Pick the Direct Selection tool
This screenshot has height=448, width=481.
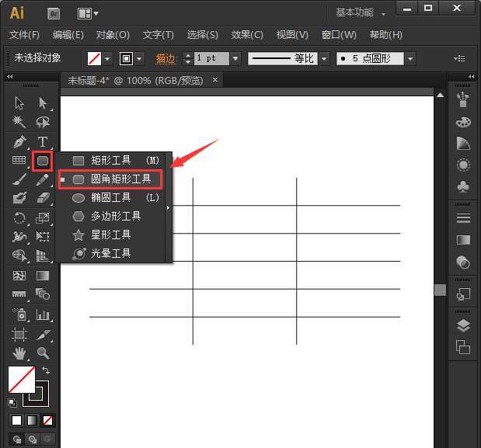click(x=43, y=103)
